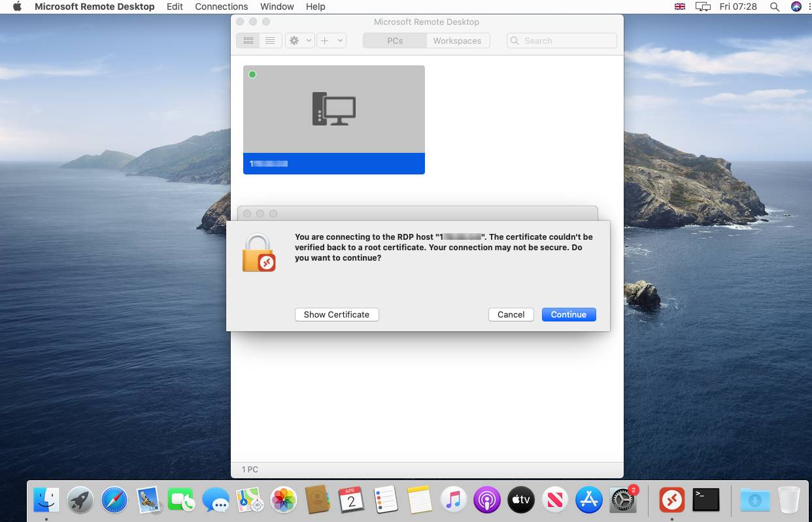Switch to the grid (thumbnail) view
The image size is (812, 522).
click(x=248, y=41)
